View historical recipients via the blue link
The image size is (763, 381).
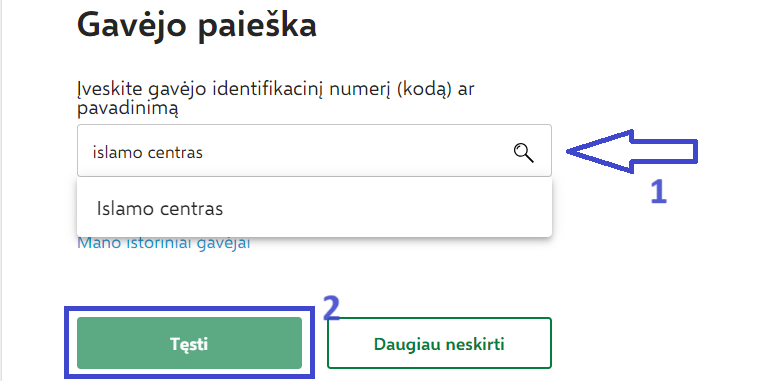pos(164,243)
